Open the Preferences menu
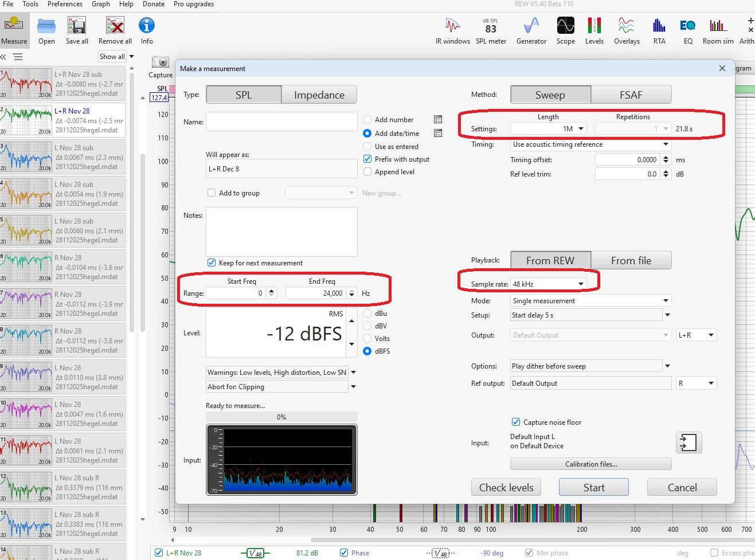The width and height of the screenshot is (755, 560). [x=65, y=4]
